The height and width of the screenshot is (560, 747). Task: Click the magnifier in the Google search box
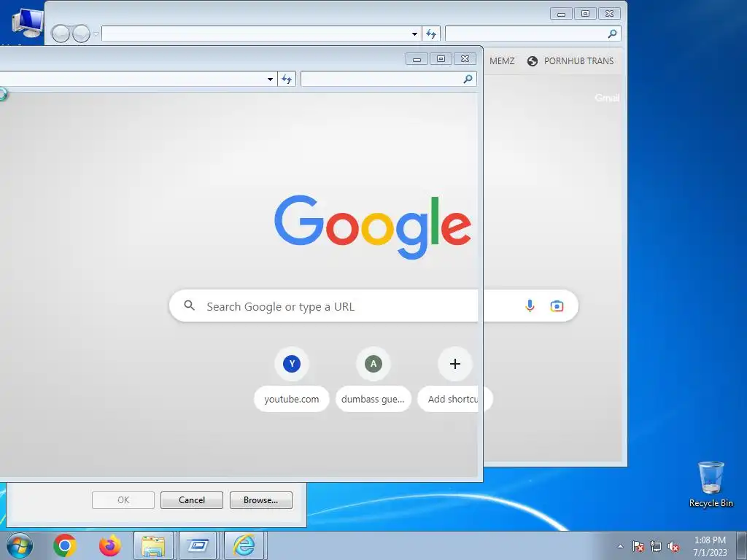point(189,306)
